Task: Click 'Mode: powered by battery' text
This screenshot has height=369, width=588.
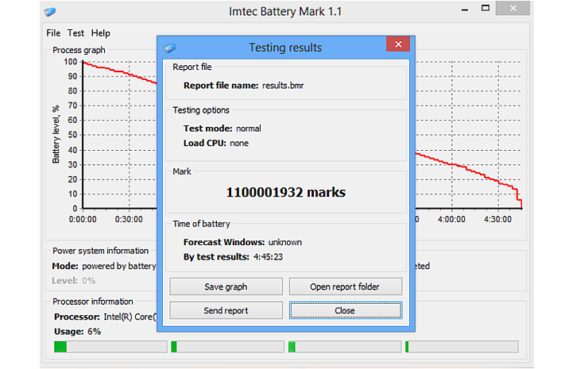Action: (104, 266)
